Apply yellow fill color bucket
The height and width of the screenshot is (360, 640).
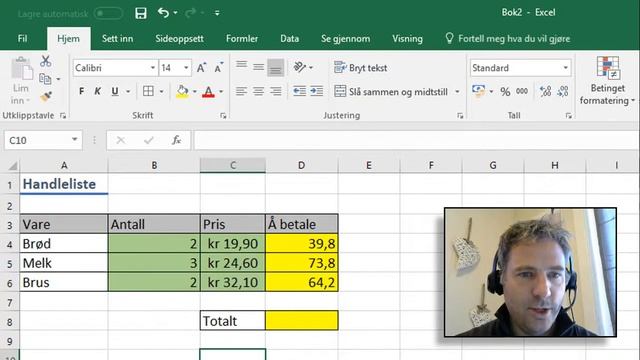(x=182, y=91)
